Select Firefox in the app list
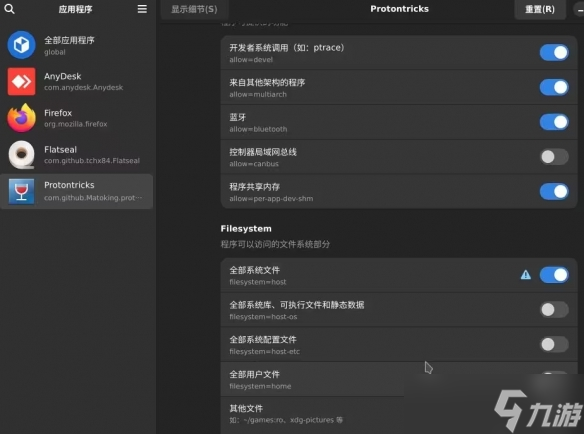The width and height of the screenshot is (584, 434). click(x=76, y=118)
